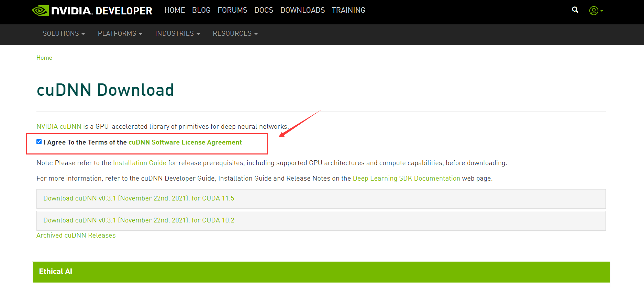Open the DOWNLOADS menu item
The width and height of the screenshot is (644, 287).
click(x=302, y=10)
